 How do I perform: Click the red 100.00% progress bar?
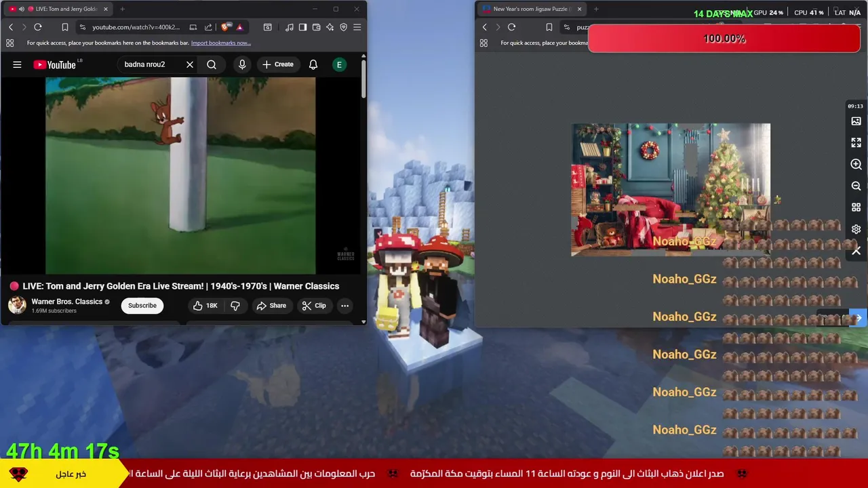pyautogui.click(x=724, y=39)
